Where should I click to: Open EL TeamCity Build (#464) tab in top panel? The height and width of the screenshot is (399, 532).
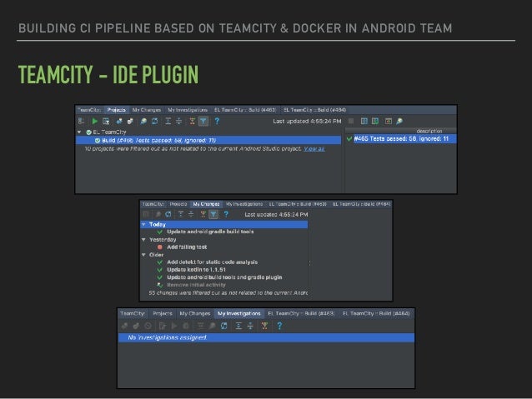pos(315,110)
